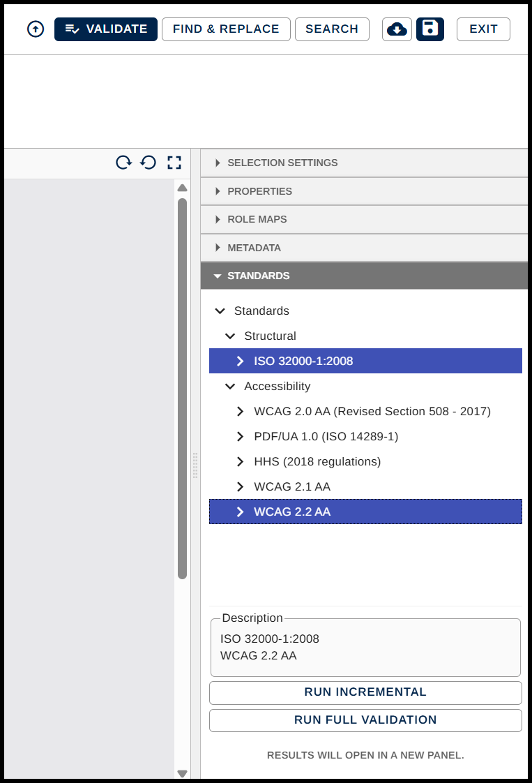Click the Accessibility tree label
This screenshot has width=532, height=783.
(x=277, y=387)
